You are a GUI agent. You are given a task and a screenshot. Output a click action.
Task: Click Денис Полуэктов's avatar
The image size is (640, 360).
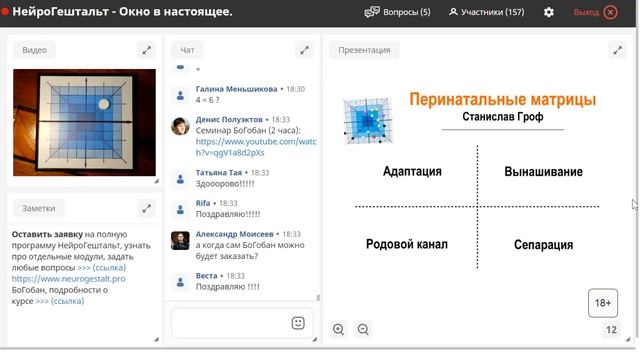pyautogui.click(x=180, y=126)
